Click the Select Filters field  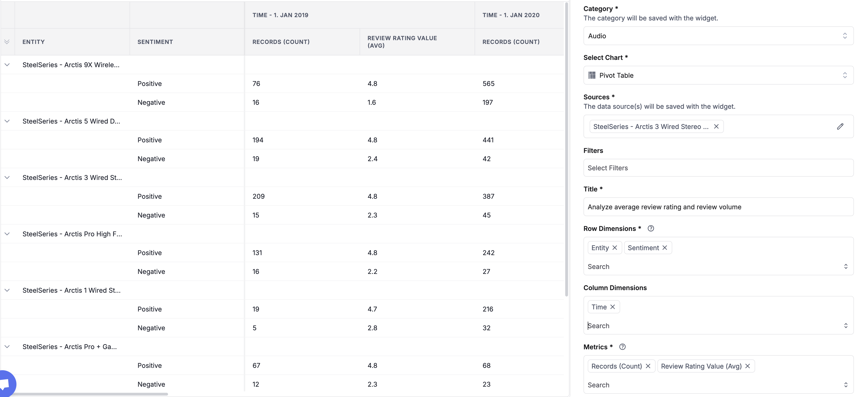(718, 168)
